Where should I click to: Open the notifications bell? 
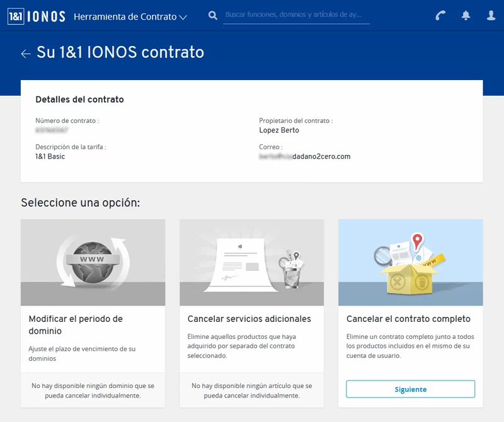[466, 15]
